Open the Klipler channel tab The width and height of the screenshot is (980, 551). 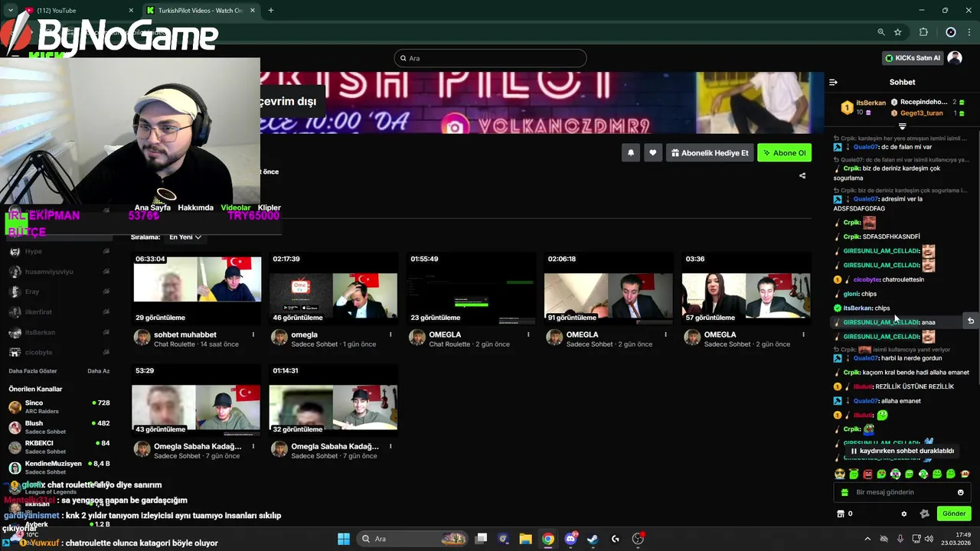269,207
